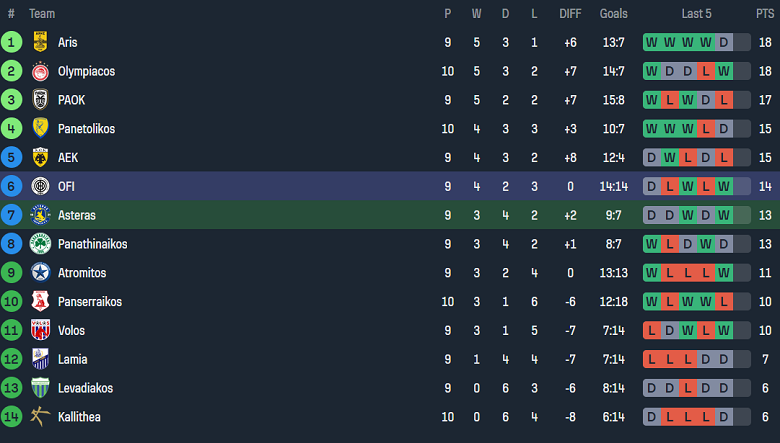
Task: Sort standings by Goals column header
Action: click(x=613, y=14)
